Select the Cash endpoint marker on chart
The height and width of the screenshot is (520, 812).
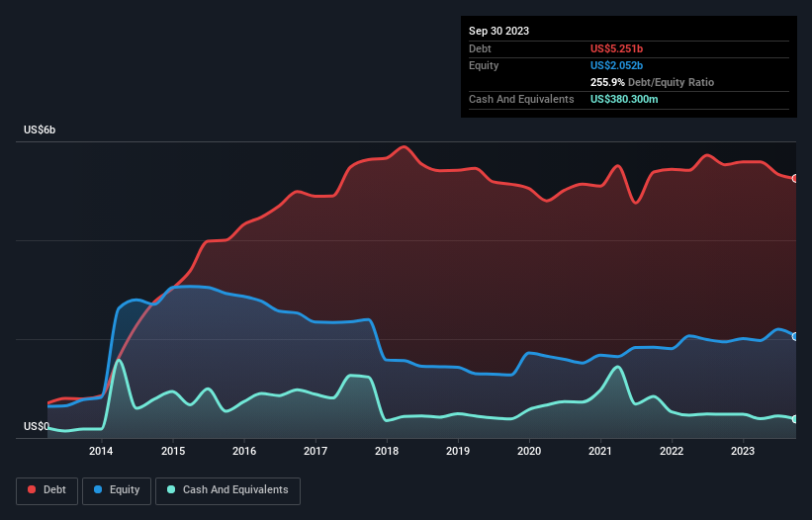click(x=795, y=419)
